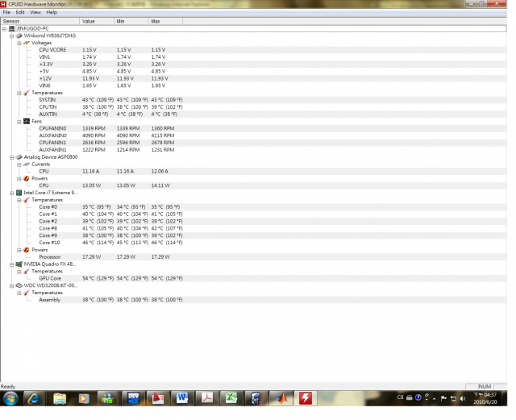Image resolution: width=516 pixels, height=420 pixels.
Task: Click the WDC Temperatures thermometer icon
Action: (27, 293)
